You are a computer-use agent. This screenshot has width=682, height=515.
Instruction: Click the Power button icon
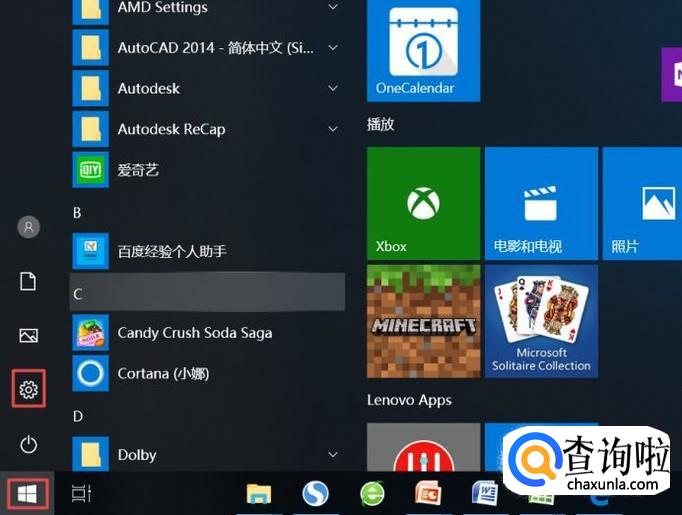(x=28, y=445)
